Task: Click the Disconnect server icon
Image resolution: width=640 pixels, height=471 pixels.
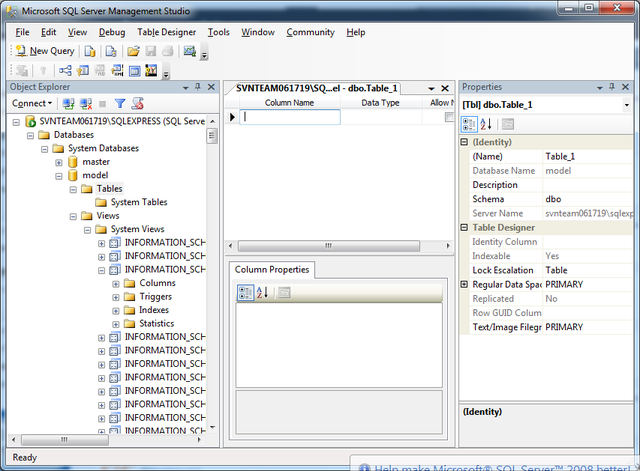Action: click(86, 104)
